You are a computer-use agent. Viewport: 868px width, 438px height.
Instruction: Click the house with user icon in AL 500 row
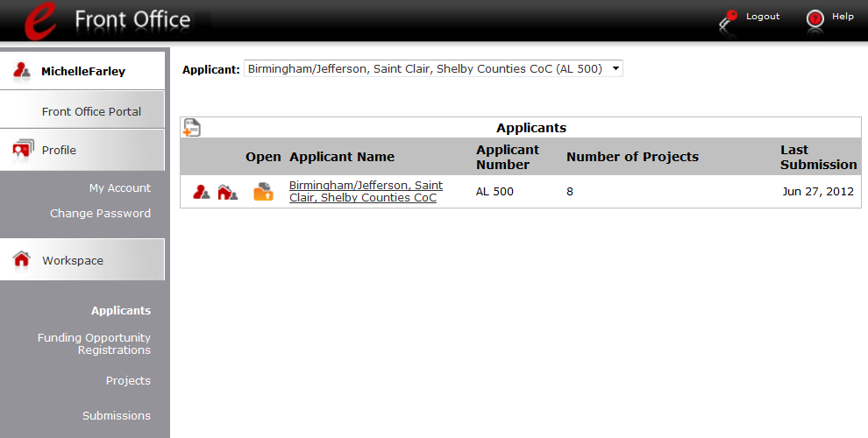[x=227, y=192]
